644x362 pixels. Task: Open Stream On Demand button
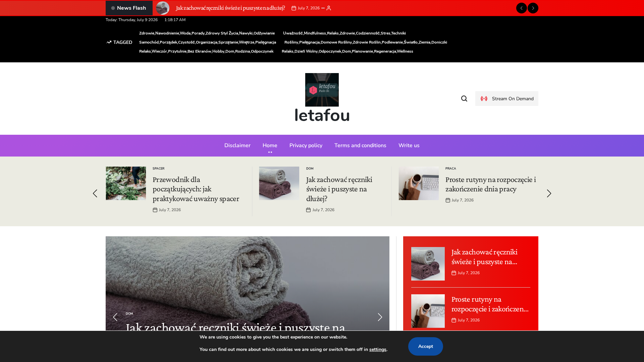506,99
